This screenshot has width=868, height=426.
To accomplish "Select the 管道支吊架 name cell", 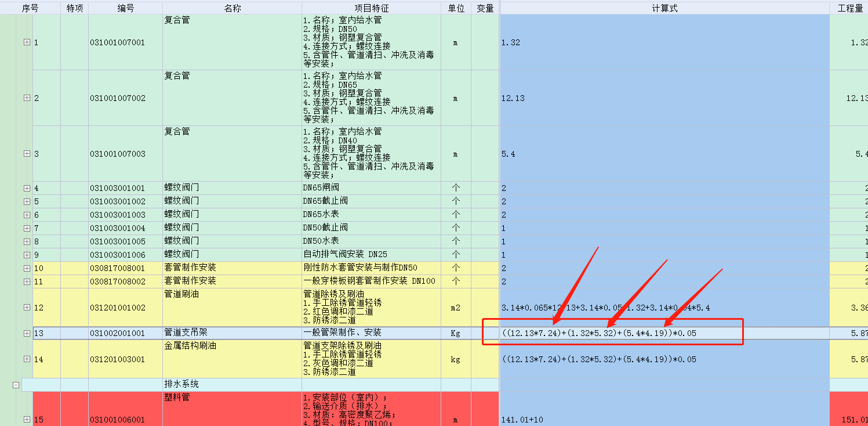I will coord(232,333).
